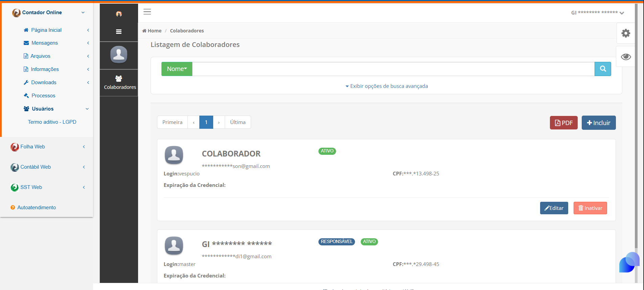Collapse the Usuários submenu

(87, 109)
